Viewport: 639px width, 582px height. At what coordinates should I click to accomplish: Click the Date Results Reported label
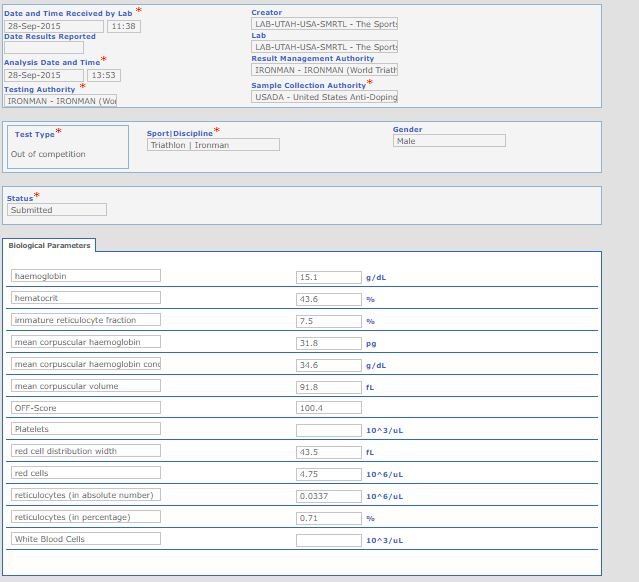point(50,37)
